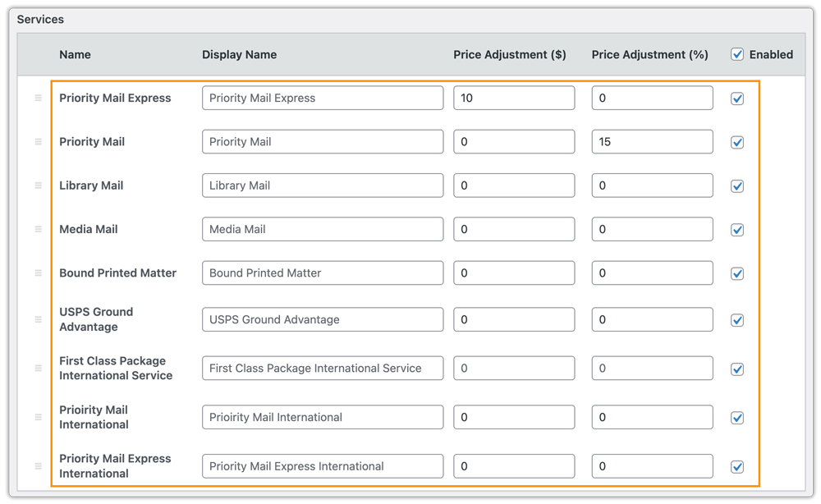Screen dimensions: 821x504
Task: Click the 'Display Name' column header
Action: pos(239,54)
